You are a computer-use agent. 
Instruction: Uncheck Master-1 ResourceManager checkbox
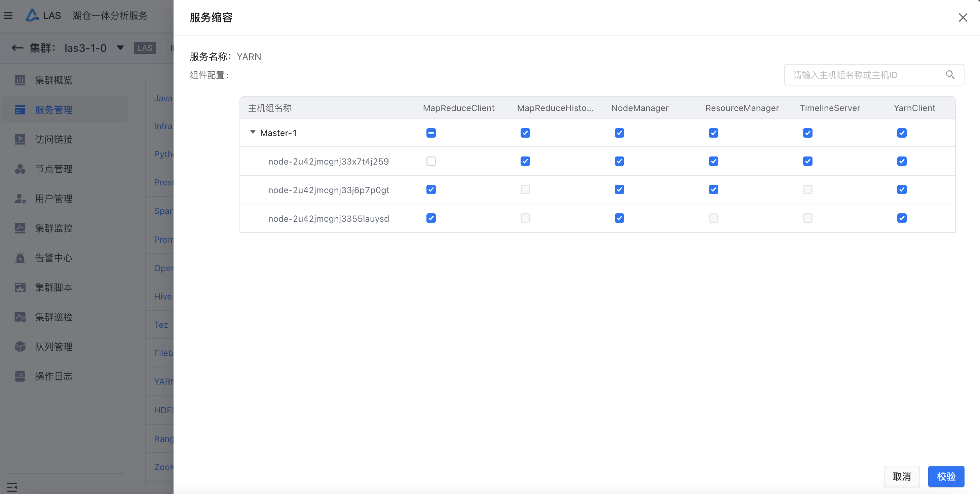tap(713, 133)
